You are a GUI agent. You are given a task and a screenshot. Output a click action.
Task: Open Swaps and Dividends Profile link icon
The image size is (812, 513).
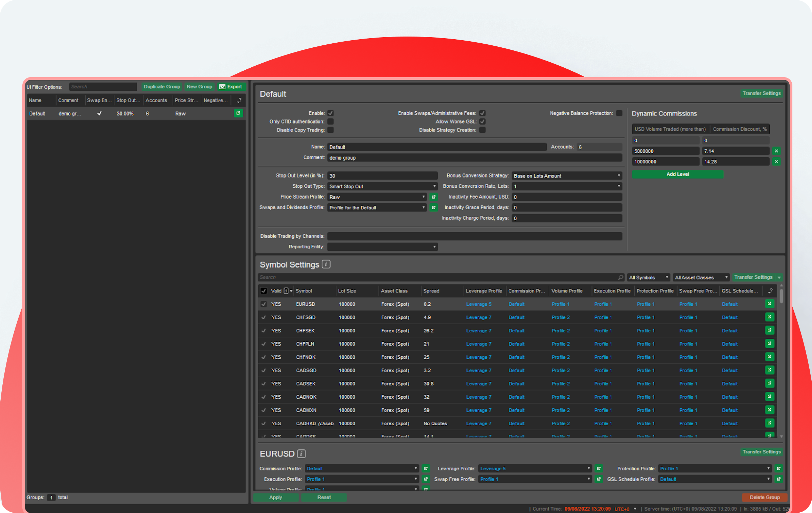coord(433,207)
